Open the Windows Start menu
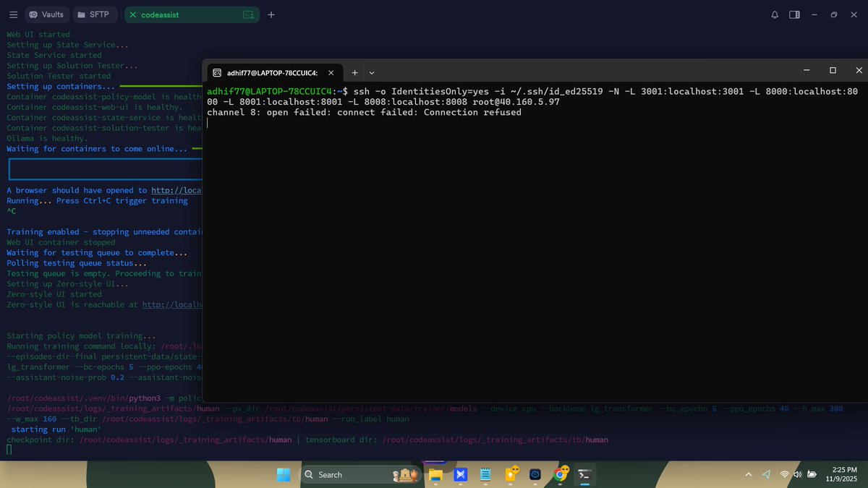This screenshot has width=868, height=488. 283,474
